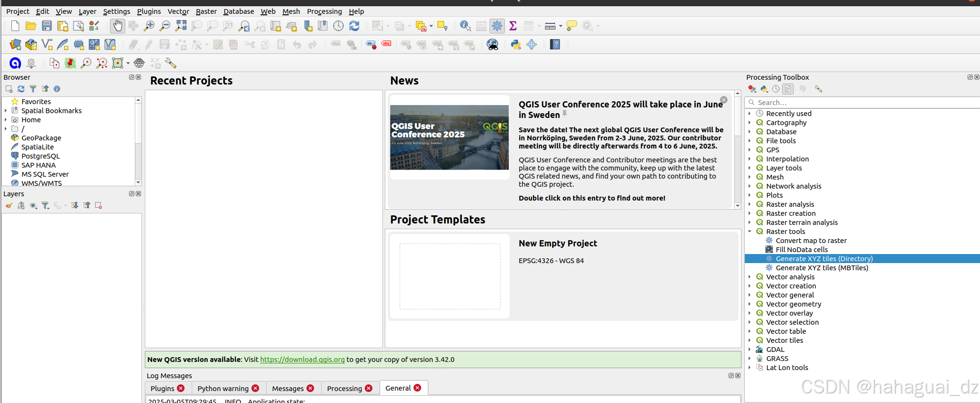Dismiss the QGIS User Conference news item
The image size is (980, 403).
(x=724, y=100)
